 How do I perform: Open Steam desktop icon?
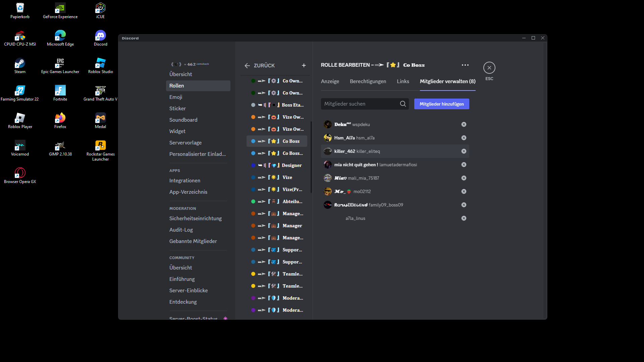(x=20, y=65)
